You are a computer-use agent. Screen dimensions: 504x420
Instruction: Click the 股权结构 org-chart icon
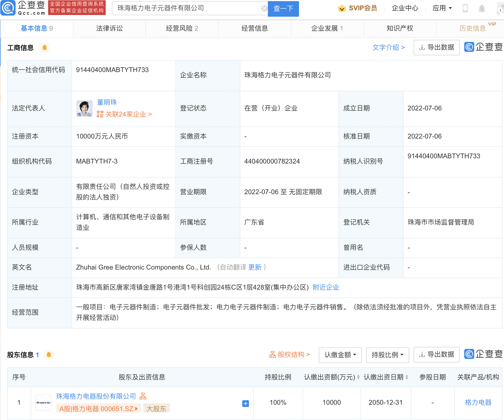pyautogui.click(x=272, y=355)
